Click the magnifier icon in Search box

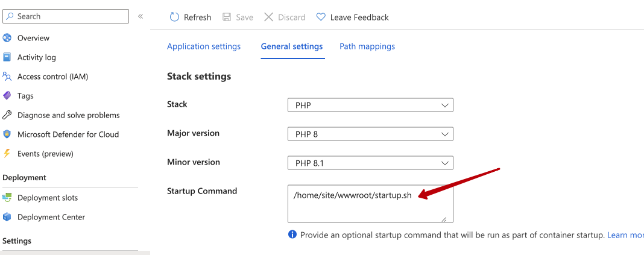(x=10, y=16)
